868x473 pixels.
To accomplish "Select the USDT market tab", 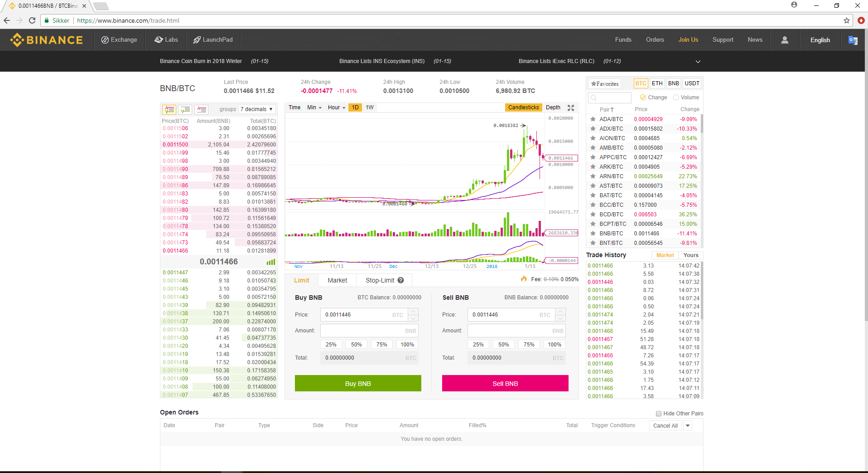I will 692,83.
